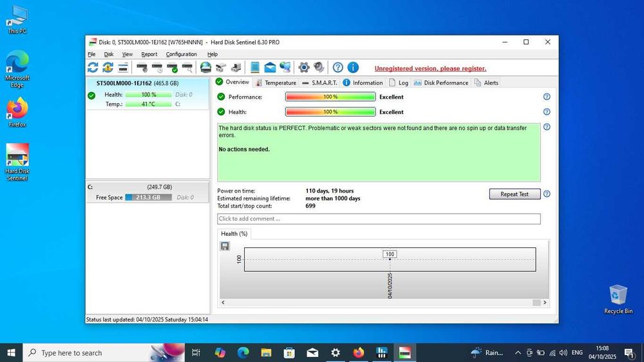
Task: Open Hard Disk Sentinel desktop shortcut
Action: click(17, 162)
